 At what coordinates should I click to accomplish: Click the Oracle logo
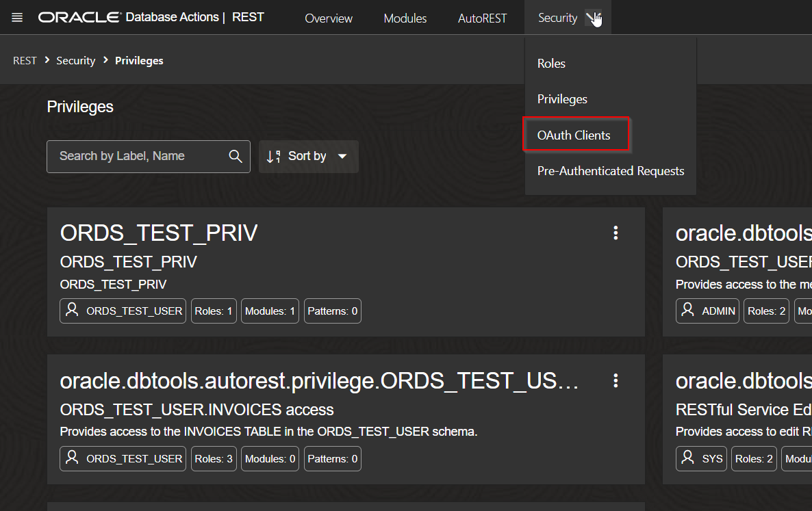(x=80, y=16)
